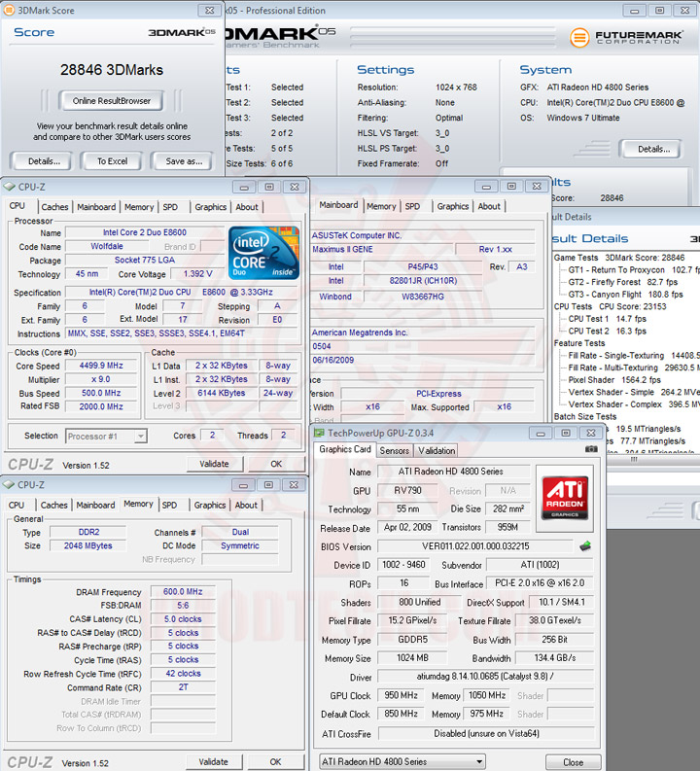
Task: Click the CPU-Z title icon in CPU window
Action: [10, 187]
